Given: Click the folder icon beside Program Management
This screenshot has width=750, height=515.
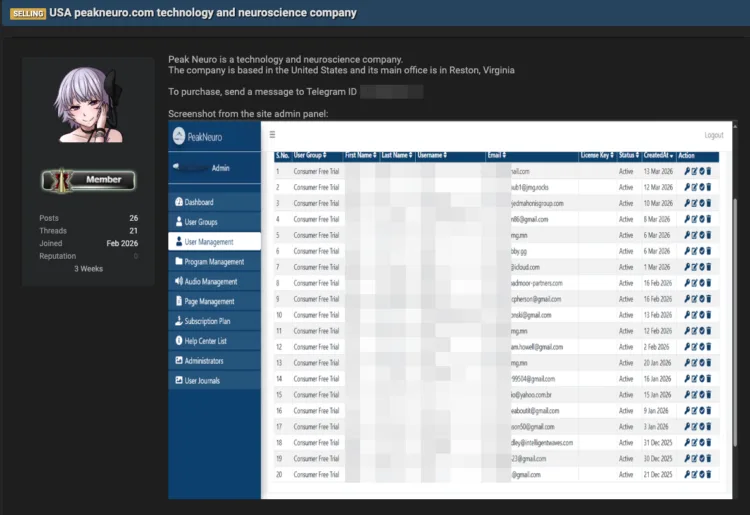Looking at the screenshot, I should tap(179, 261).
